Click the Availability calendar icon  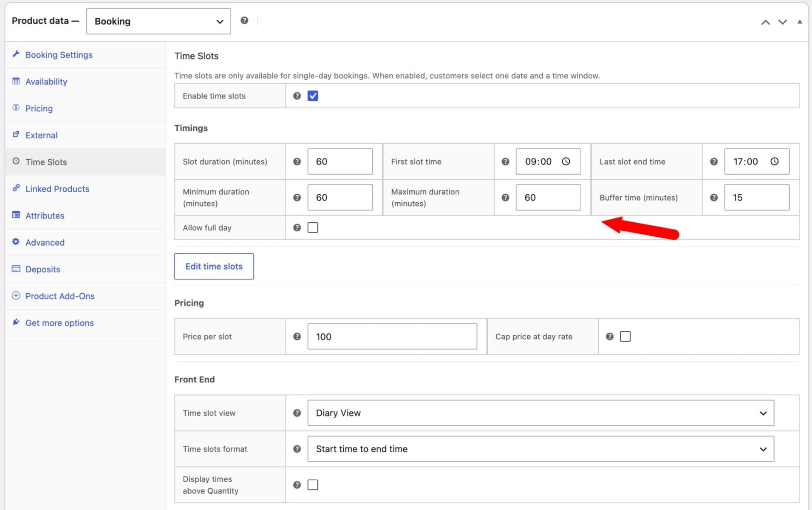(16, 81)
